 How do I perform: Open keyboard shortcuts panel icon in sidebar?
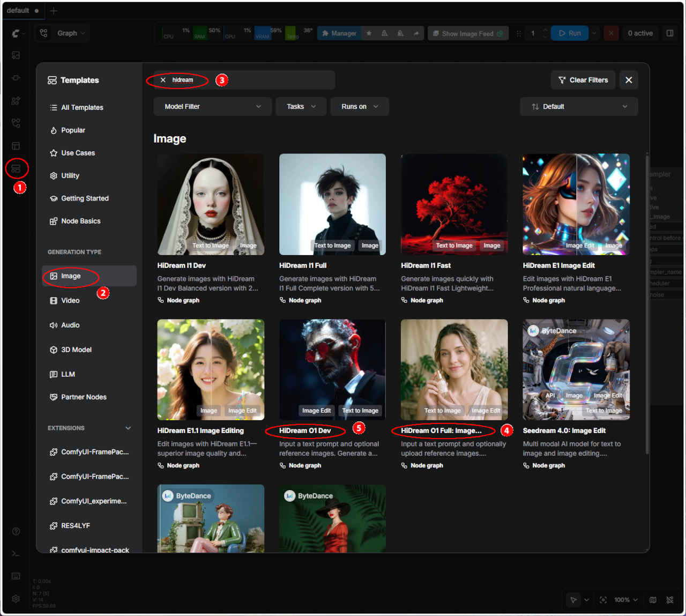point(16,576)
